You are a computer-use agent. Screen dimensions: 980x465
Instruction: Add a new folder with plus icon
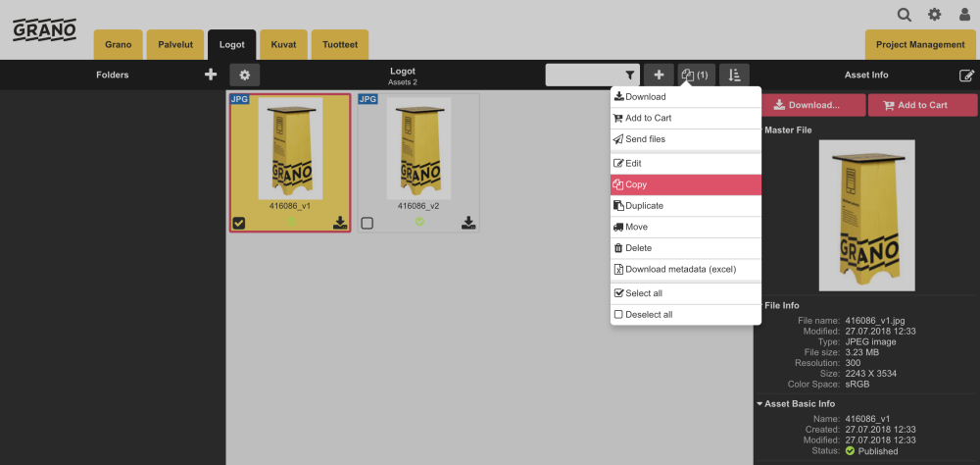pyautogui.click(x=211, y=75)
